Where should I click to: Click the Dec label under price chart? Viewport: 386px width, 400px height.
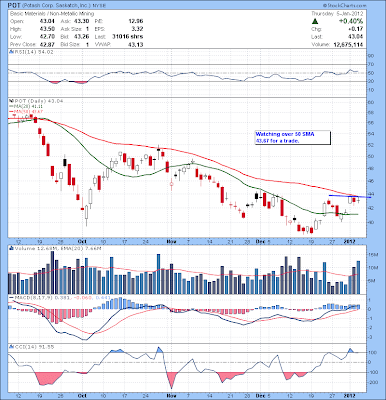click(x=260, y=241)
